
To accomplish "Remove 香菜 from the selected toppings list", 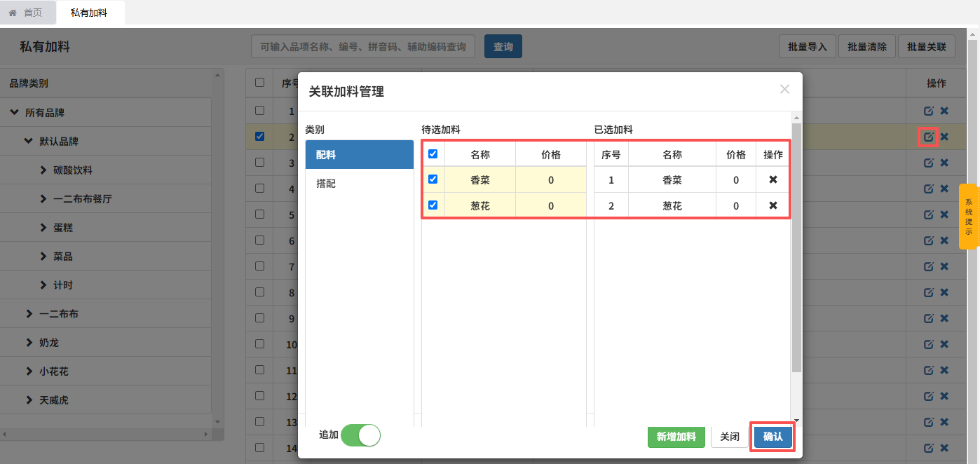I will (773, 180).
